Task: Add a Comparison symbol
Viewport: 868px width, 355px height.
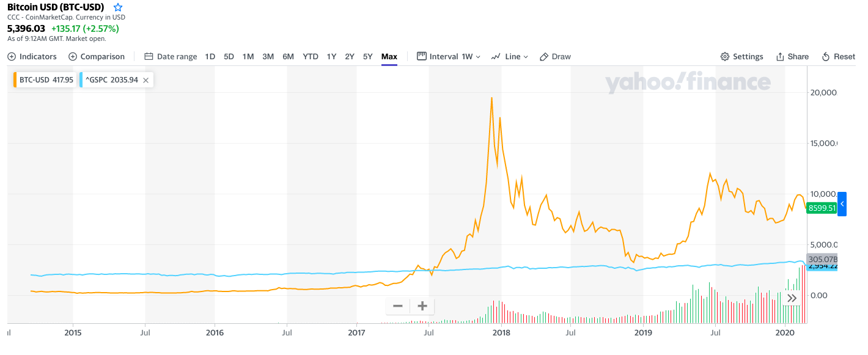Action: pos(97,56)
